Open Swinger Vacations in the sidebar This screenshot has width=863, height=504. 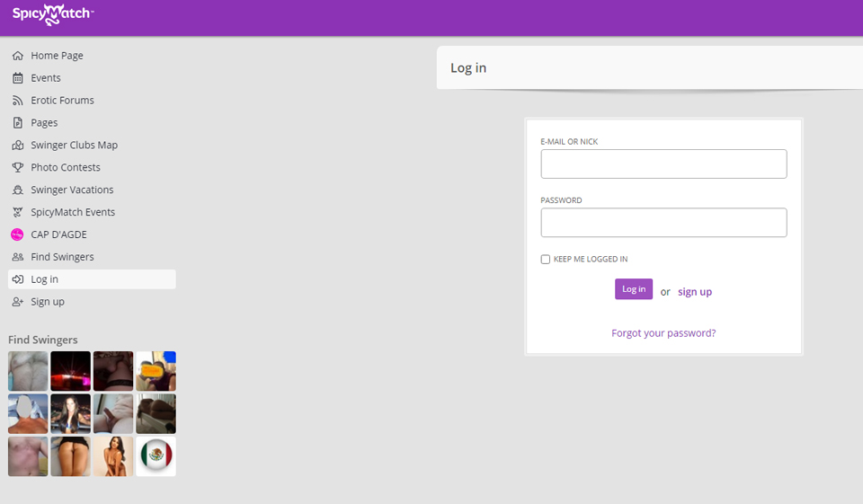click(72, 190)
